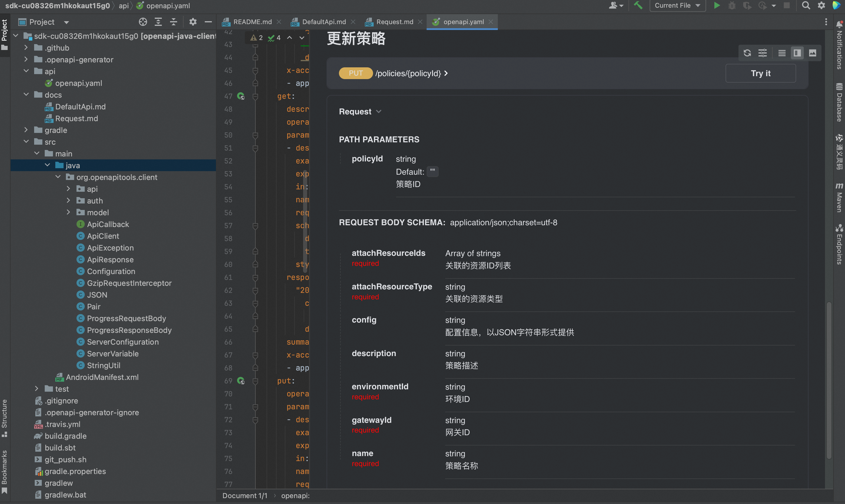Viewport: 845px width, 504px height.
Task: Expand the gradle folder in the tree
Action: (26, 130)
